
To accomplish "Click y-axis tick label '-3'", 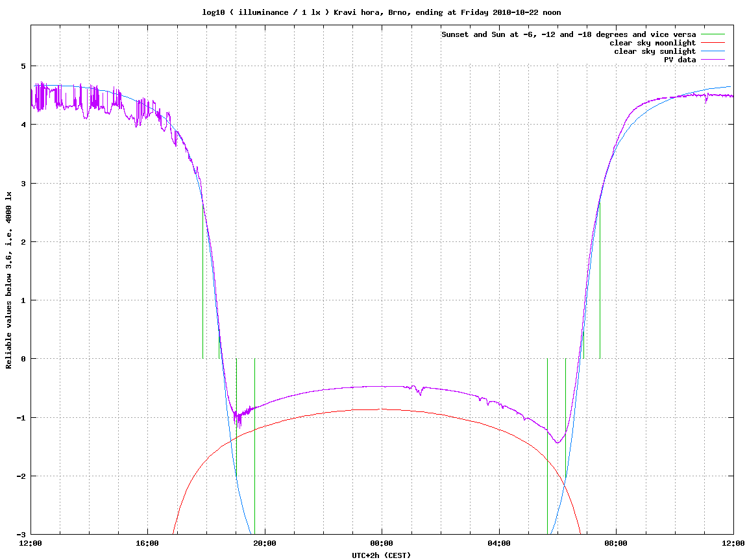I will (21, 534).
